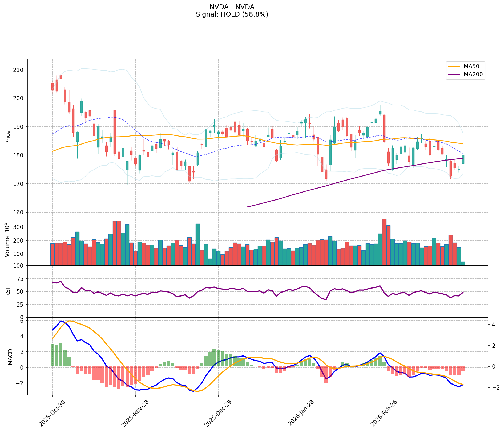504x432 pixels.
Task: Click the MACD y-axis label
Action: 10,357
